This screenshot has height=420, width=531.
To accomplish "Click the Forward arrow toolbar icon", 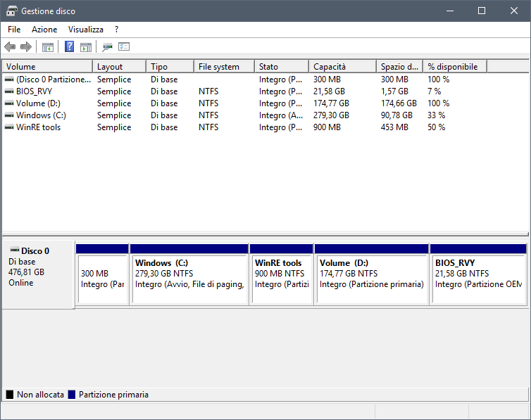I will click(26, 46).
